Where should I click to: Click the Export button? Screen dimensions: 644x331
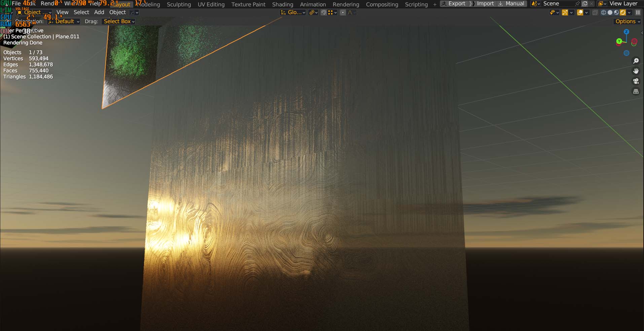(454, 4)
